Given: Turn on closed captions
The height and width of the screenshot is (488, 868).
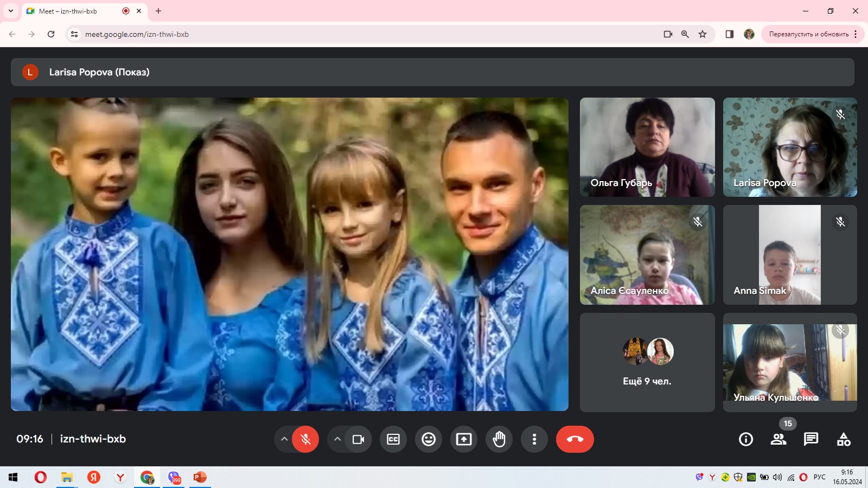Looking at the screenshot, I should [x=393, y=439].
